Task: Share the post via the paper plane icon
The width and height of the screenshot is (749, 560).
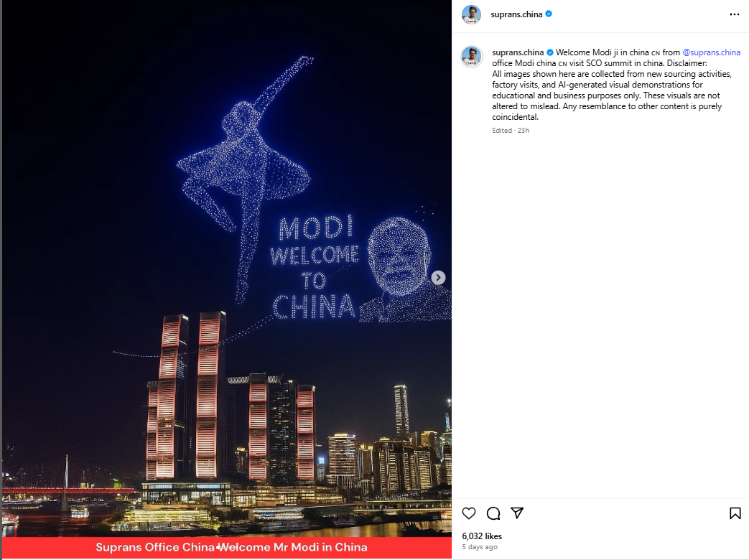Action: pos(516,513)
